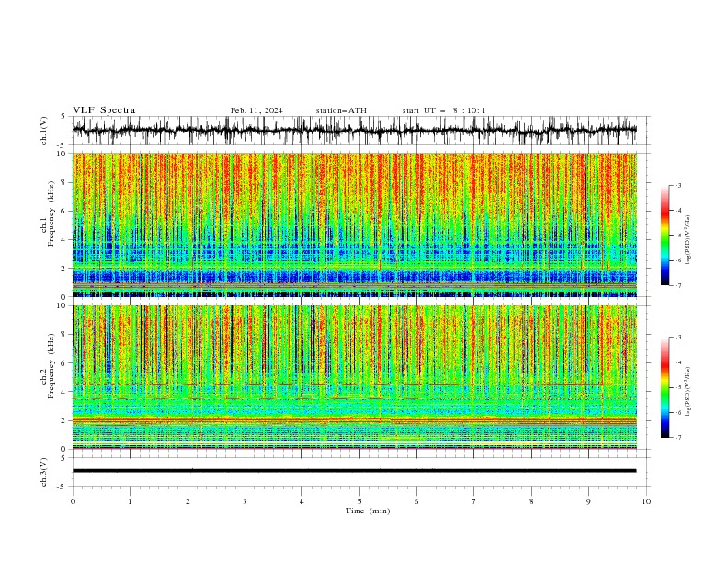Click the 'VLF Spectra' title text
The height and width of the screenshot is (563, 728).
point(104,110)
